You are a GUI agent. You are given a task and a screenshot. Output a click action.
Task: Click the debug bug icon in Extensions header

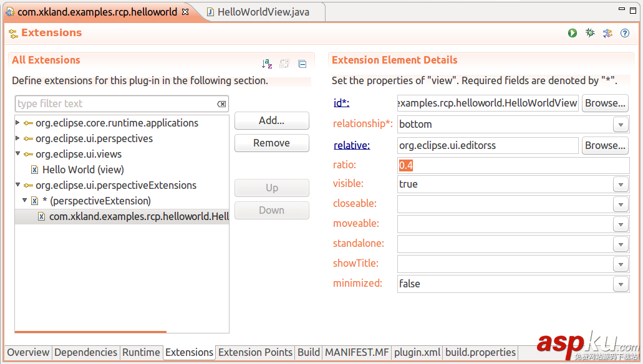[x=590, y=33]
